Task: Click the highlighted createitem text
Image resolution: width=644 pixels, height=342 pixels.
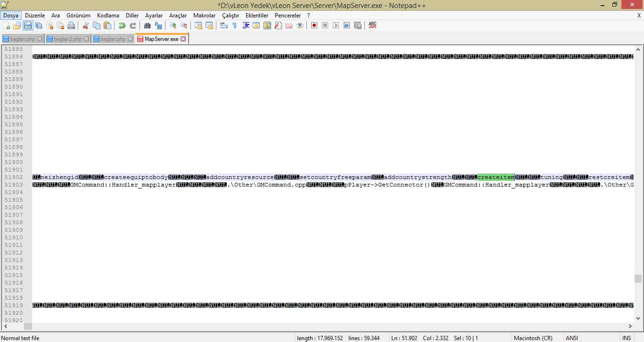Action: coord(496,177)
